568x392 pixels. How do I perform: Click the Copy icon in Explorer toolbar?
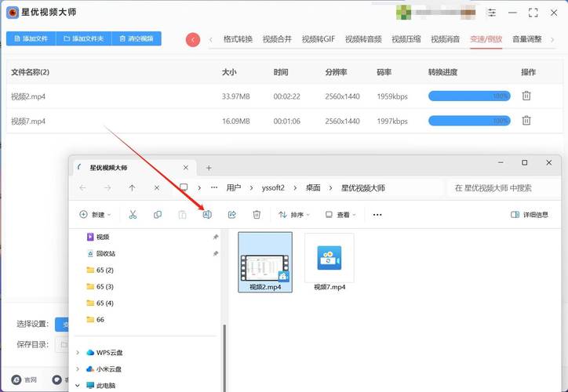[x=158, y=215]
